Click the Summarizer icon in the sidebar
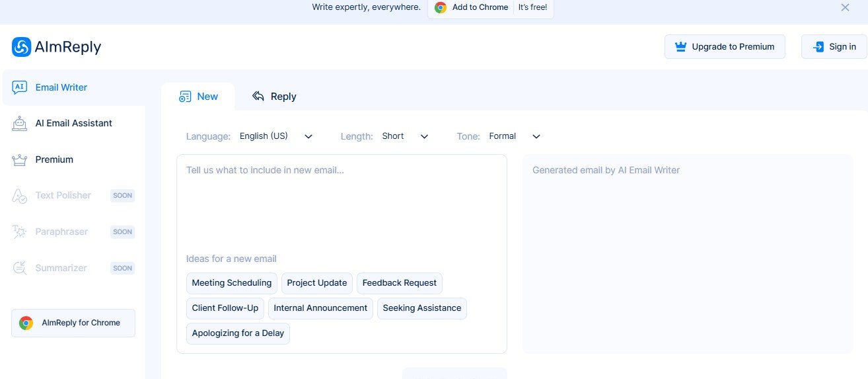The width and height of the screenshot is (868, 379). click(20, 268)
